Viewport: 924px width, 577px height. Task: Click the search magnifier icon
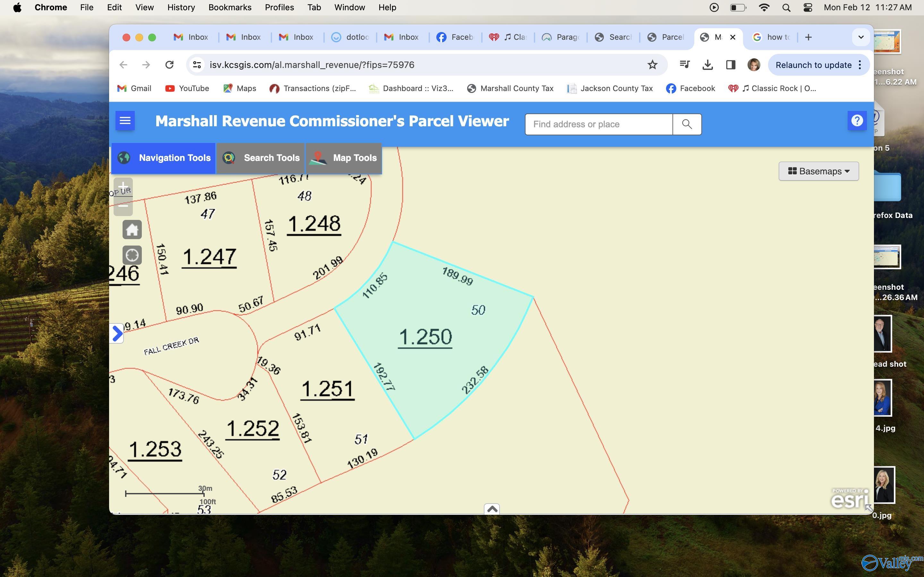coord(687,124)
